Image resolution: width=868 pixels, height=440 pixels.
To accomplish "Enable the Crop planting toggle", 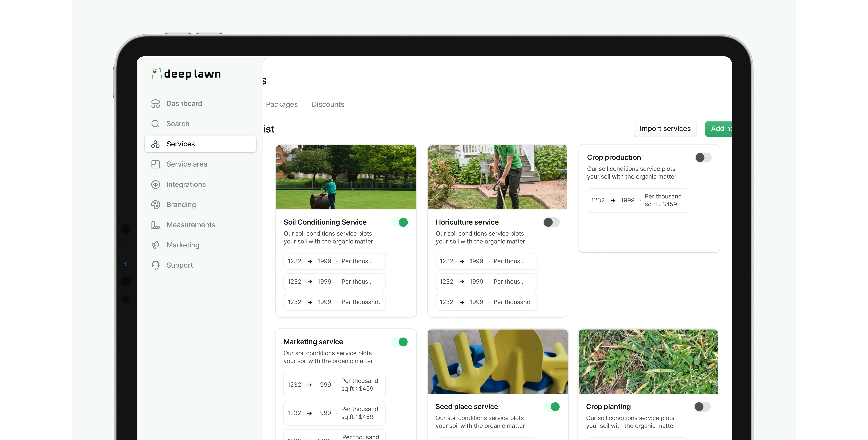I will tap(702, 407).
